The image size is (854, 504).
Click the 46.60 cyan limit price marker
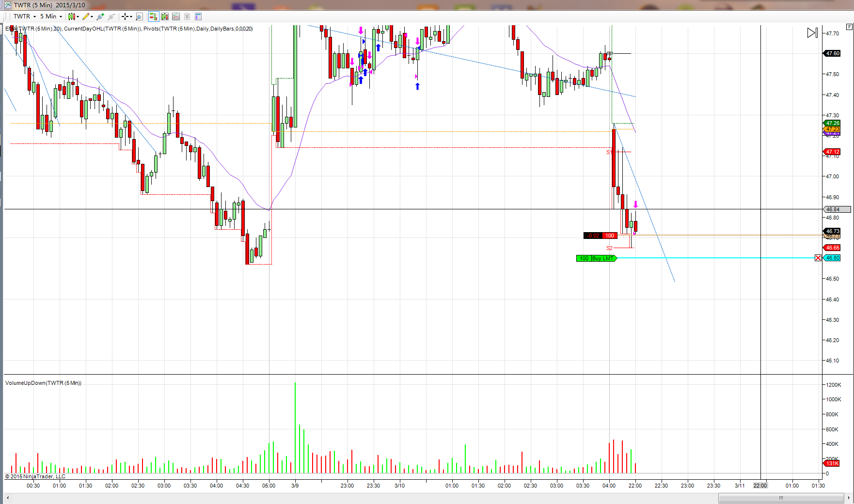coord(832,258)
